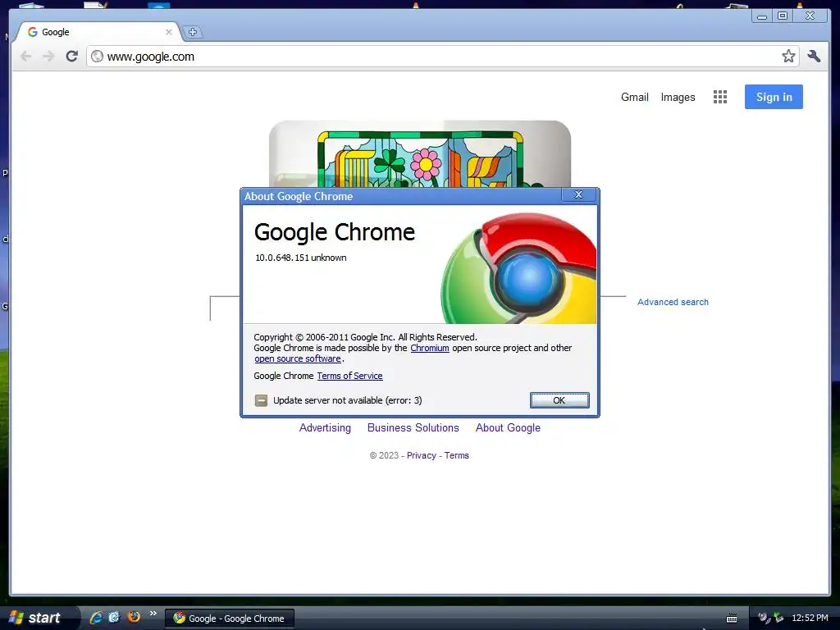840x630 pixels.
Task: Click the update status icon
Action: pos(261,400)
